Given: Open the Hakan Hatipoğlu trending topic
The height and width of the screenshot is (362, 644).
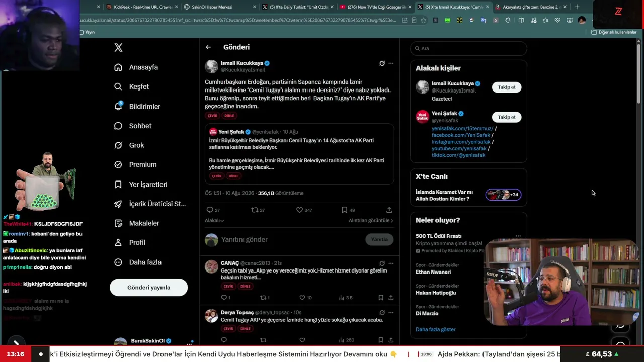Looking at the screenshot, I should pyautogui.click(x=436, y=293).
